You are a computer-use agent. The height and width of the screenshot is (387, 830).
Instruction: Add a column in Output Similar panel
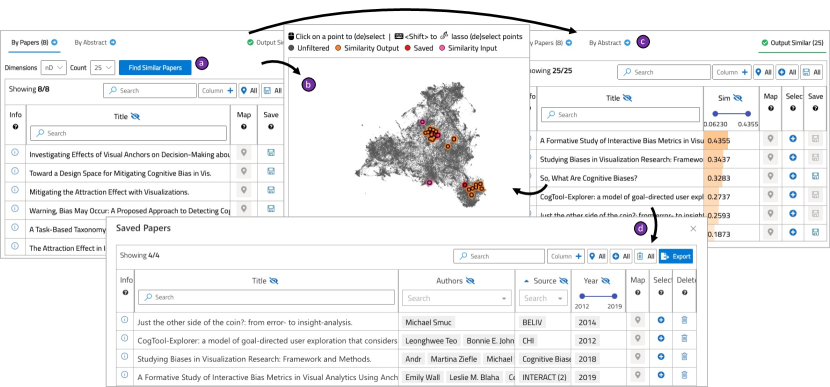click(732, 72)
